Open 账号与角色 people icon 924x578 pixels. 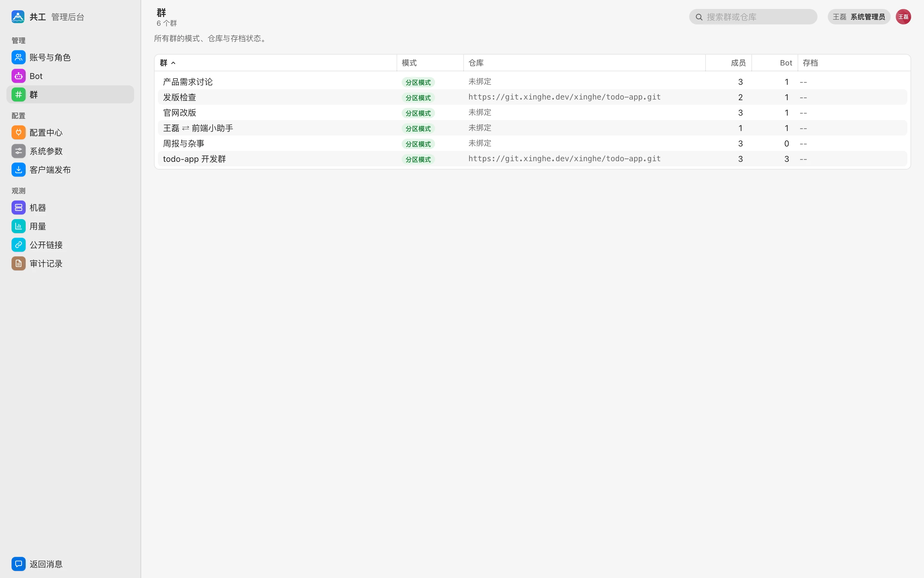point(18,57)
